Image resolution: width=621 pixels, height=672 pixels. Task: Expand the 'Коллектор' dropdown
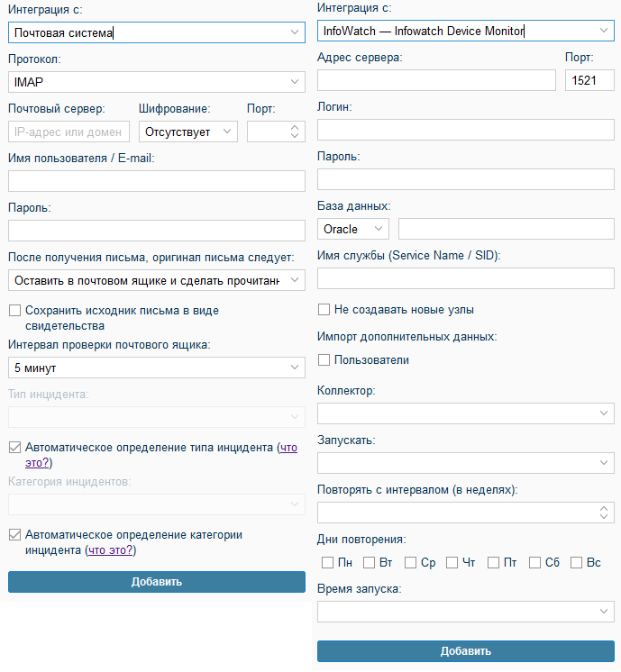tap(465, 413)
